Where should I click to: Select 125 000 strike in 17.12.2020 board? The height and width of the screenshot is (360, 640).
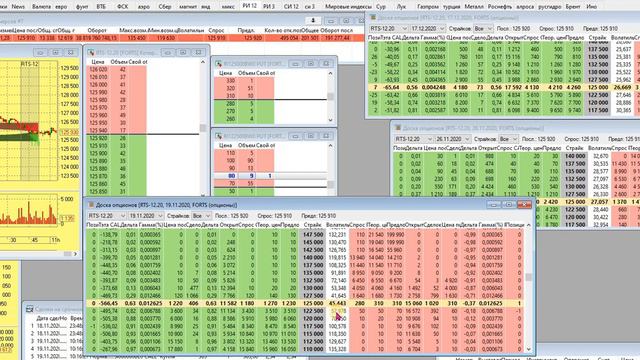598,87
